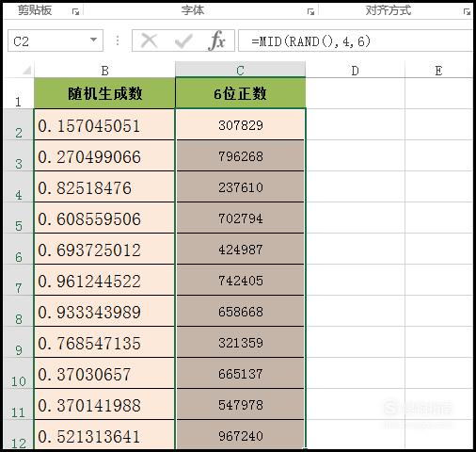Viewport: 476px width, 452px height.
Task: Select cell containing 0.157045051
Action: coord(104,124)
